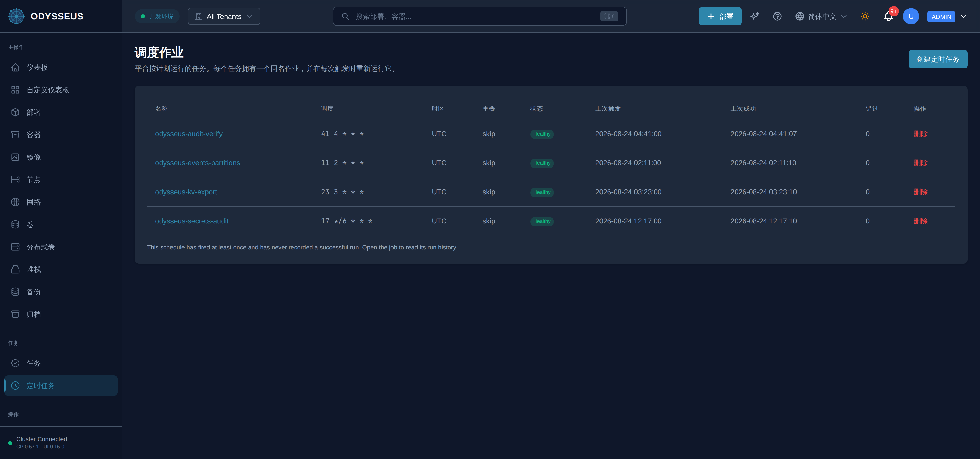Delete the odysseus-events-partitions schedule
The width and height of the screenshot is (980, 459).
921,163
